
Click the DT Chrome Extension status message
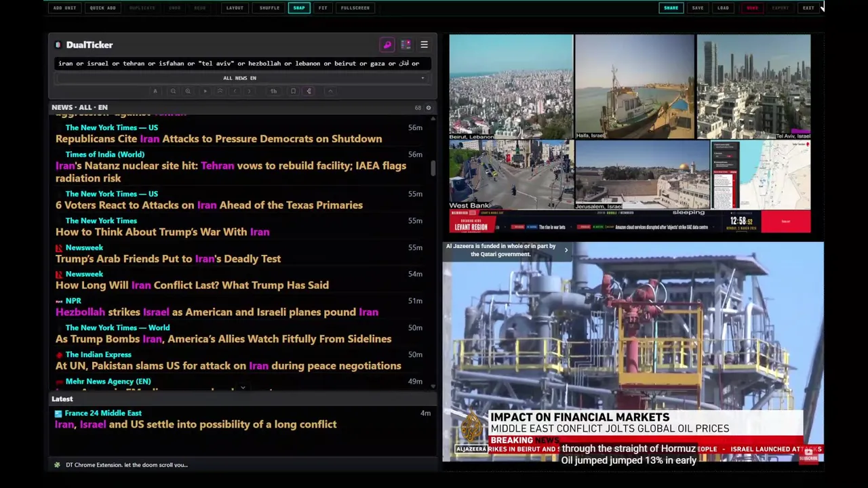[127, 465]
